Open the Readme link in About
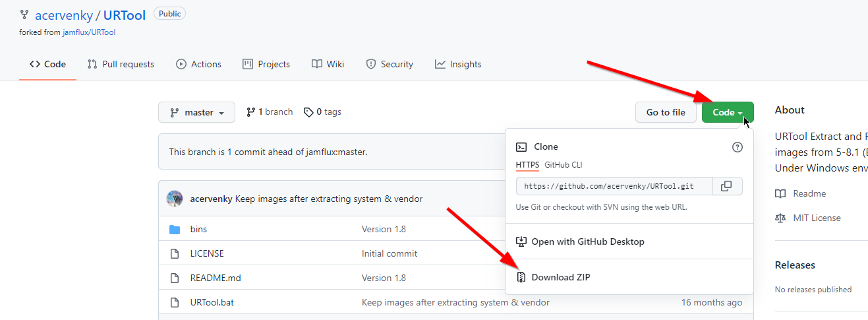This screenshot has width=868, height=320. pos(809,193)
